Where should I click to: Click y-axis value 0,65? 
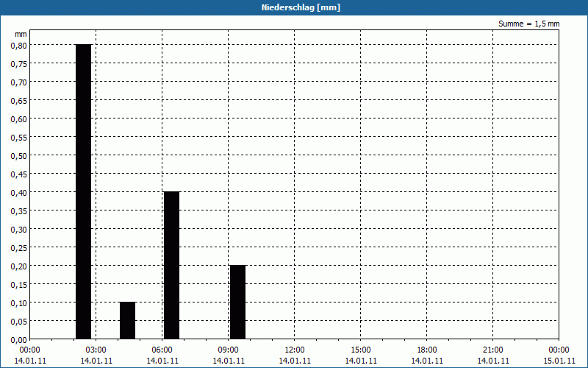19,100
